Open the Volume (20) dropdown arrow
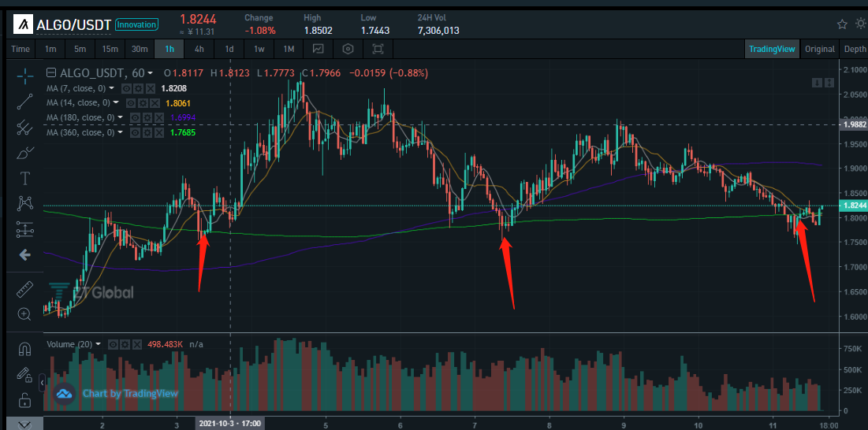Screen dimensions: 868x430 coord(99,344)
